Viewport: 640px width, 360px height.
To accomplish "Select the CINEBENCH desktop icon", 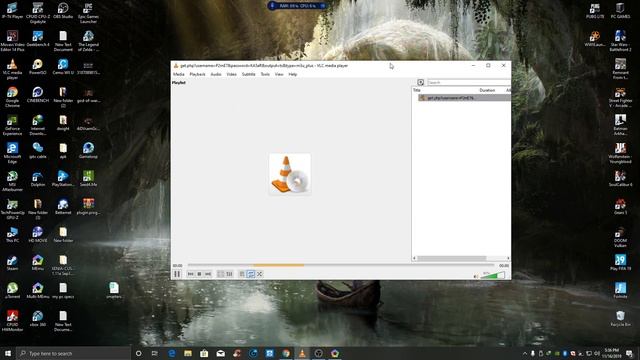I will tap(38, 94).
